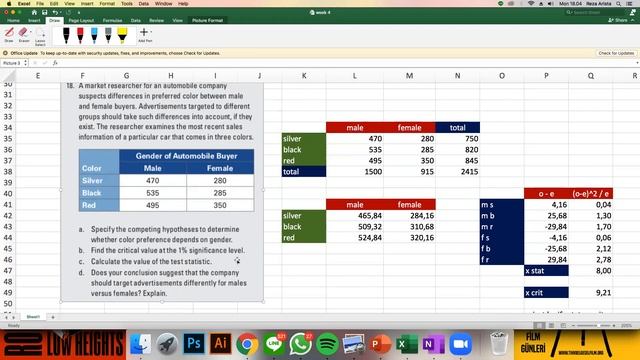The image size is (640, 360).
Task: Open the Format menu in menu bar
Action: pos(107,3)
